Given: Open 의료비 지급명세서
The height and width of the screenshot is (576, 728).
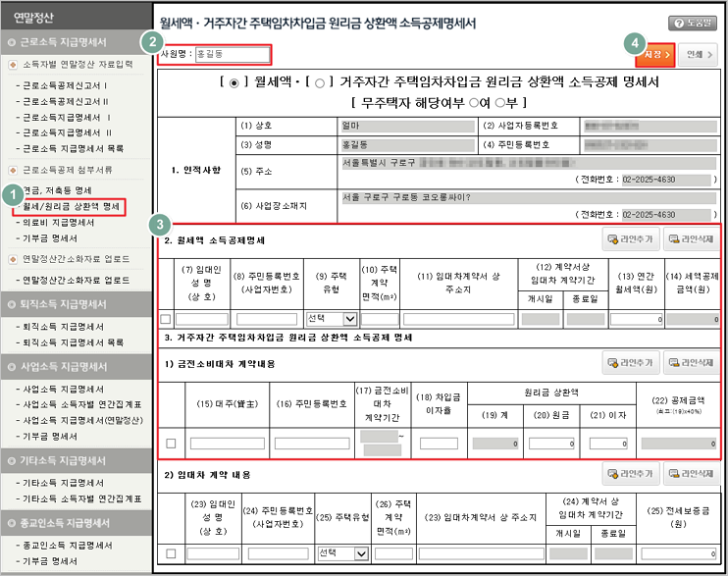Looking at the screenshot, I should (59, 223).
